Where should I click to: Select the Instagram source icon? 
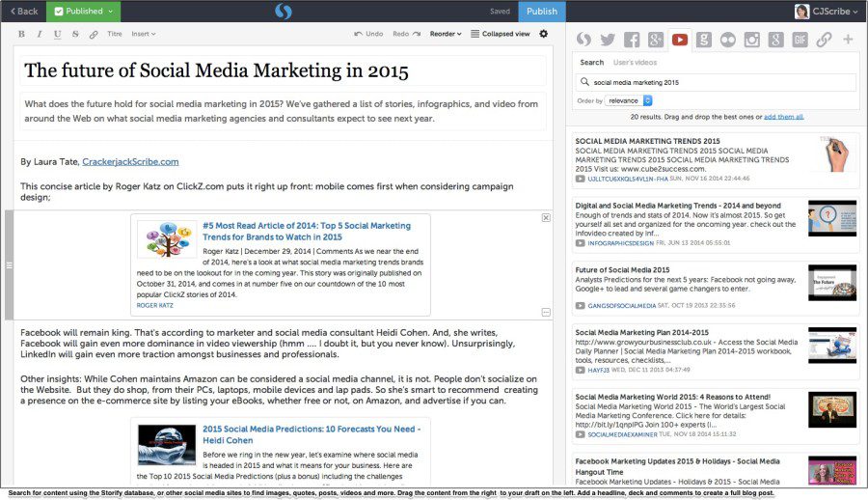pos(751,40)
